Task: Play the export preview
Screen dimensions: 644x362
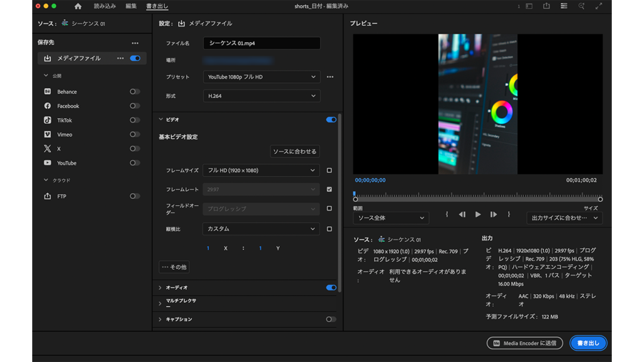Action: tap(478, 214)
